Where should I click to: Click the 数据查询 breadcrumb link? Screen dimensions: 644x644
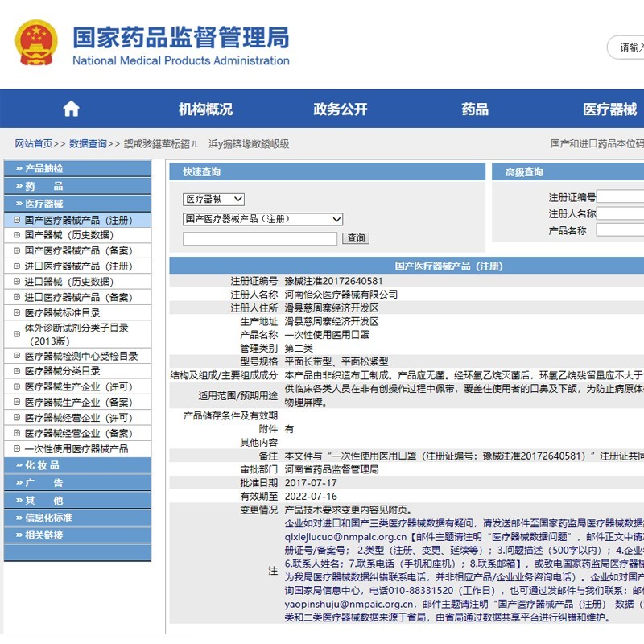(x=88, y=144)
